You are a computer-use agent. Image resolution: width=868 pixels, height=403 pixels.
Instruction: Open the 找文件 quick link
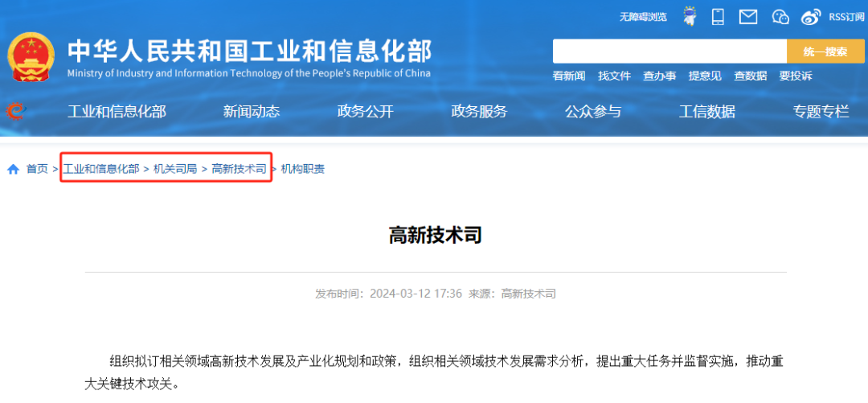(615, 76)
